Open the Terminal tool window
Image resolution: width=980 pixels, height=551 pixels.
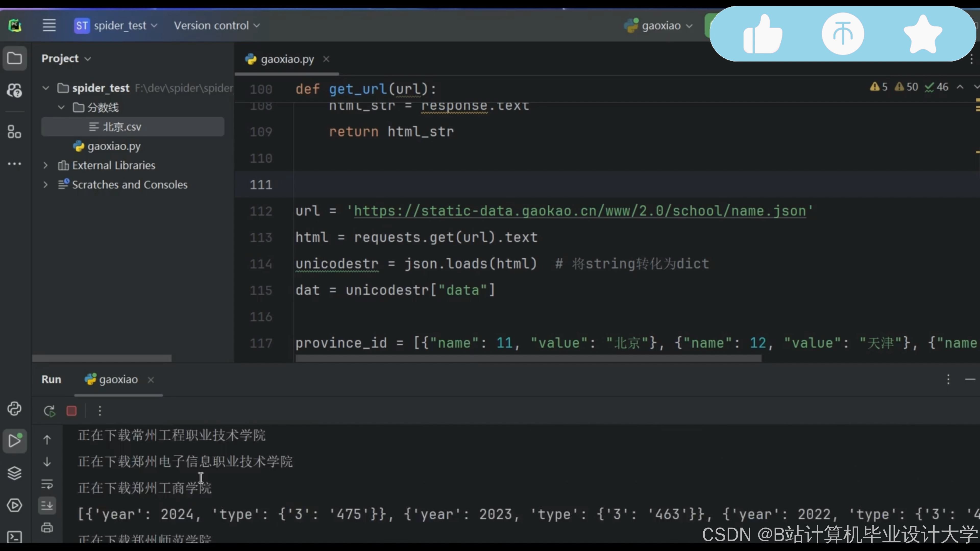pyautogui.click(x=15, y=536)
